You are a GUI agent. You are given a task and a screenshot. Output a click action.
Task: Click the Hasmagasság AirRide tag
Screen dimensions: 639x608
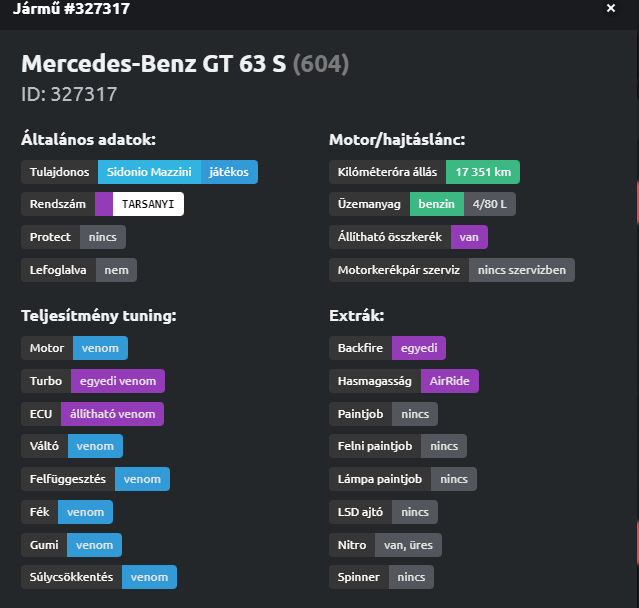pyautogui.click(x=450, y=381)
